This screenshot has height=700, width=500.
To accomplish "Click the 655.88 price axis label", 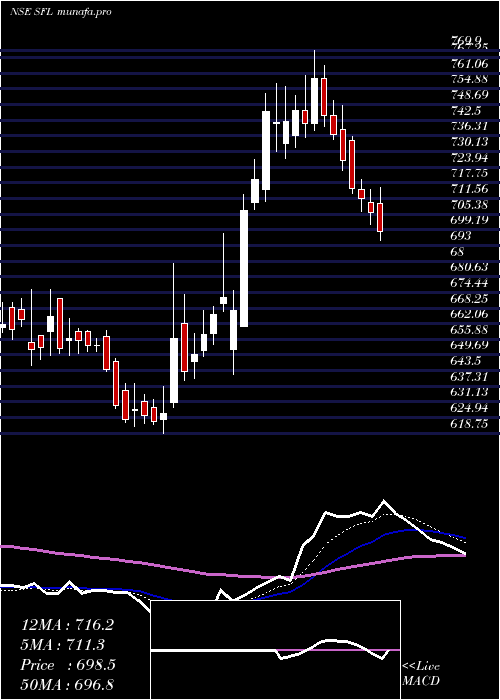I will (x=469, y=329).
